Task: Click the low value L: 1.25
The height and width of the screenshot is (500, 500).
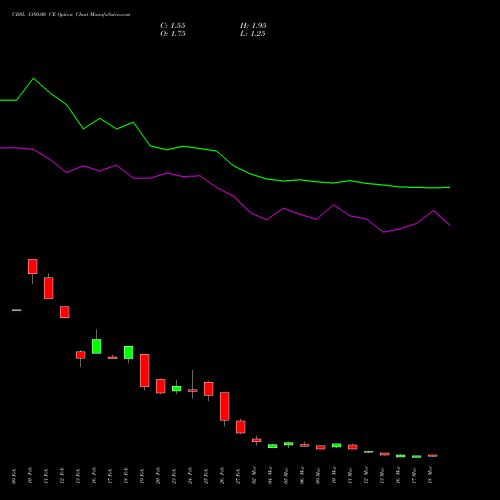Action: coord(253,34)
